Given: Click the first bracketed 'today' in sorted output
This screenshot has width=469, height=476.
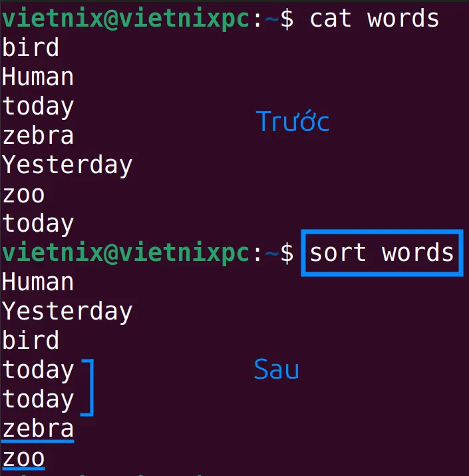Looking at the screenshot, I should tap(38, 371).
